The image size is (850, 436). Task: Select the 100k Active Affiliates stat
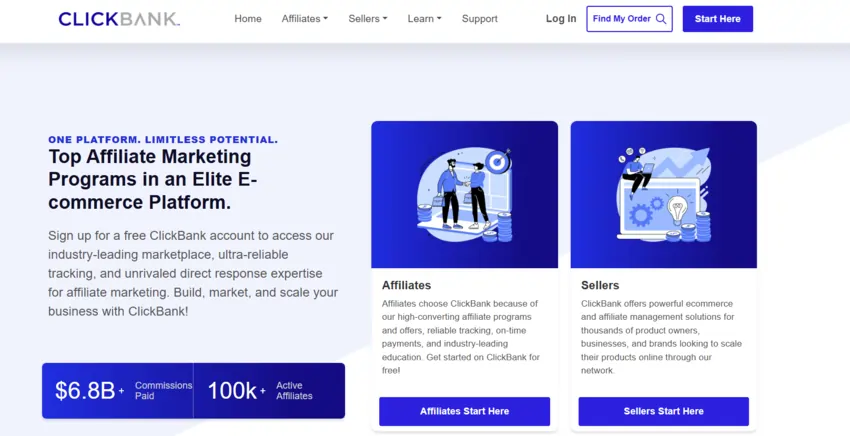click(x=268, y=390)
